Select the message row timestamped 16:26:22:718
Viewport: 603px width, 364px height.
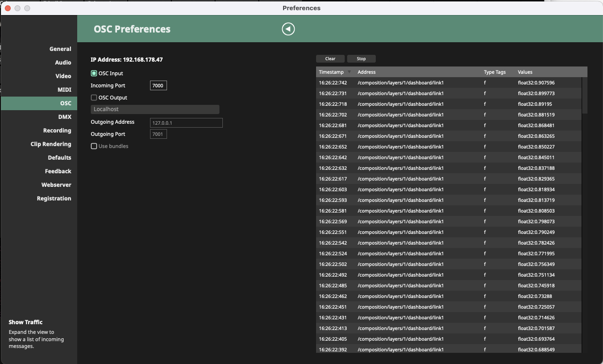[449, 104]
